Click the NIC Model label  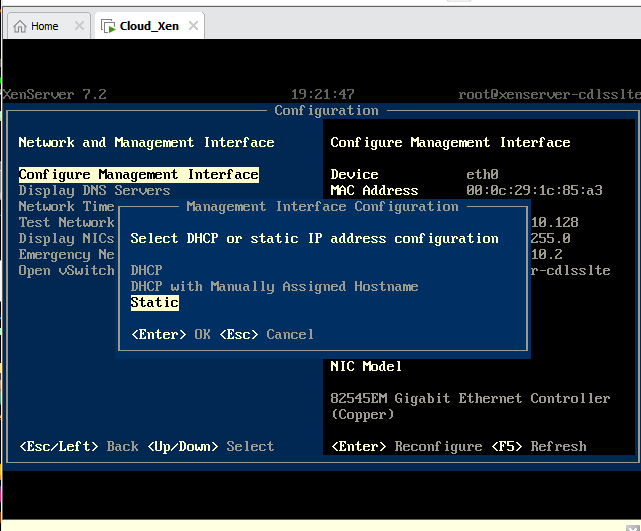(366, 366)
